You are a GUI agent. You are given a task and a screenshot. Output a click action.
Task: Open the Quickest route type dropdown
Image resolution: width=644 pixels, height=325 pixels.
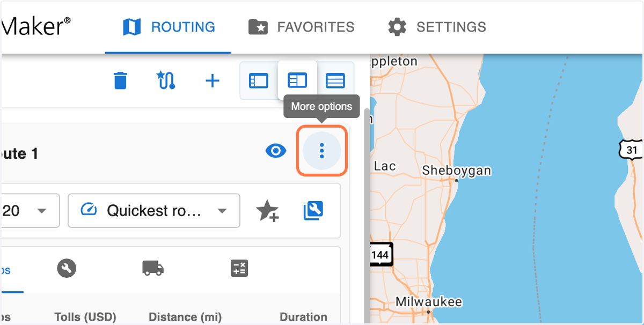tap(153, 211)
